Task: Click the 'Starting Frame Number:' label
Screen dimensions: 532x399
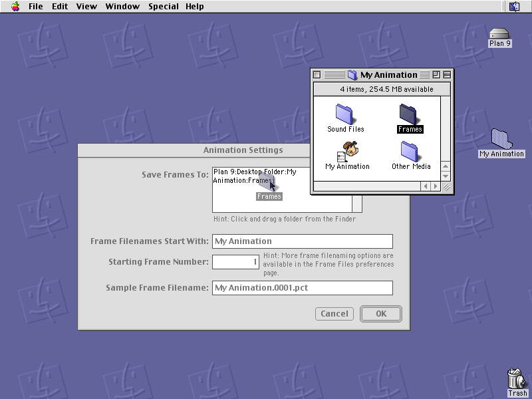Action: click(158, 261)
